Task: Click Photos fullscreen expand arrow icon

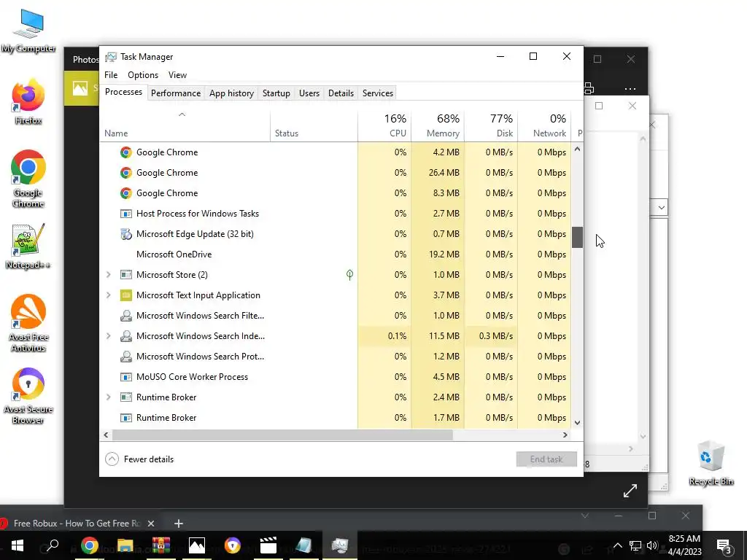Action: [630, 491]
